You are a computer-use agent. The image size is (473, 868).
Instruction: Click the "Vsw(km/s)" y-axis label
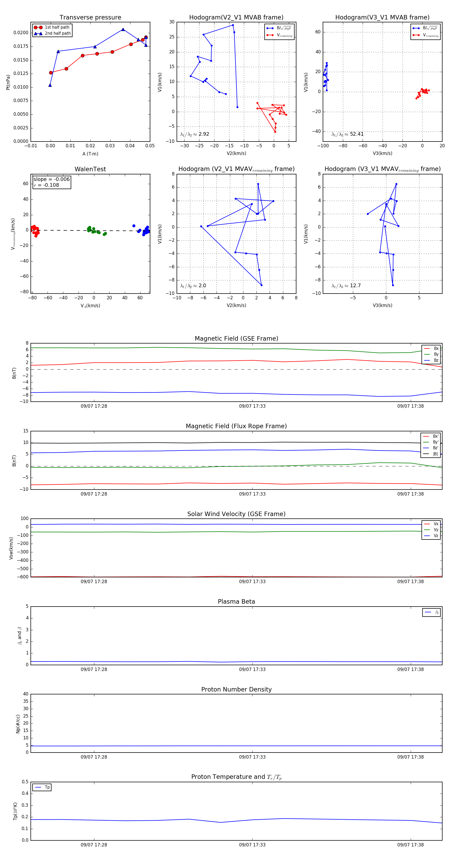tap(11, 548)
